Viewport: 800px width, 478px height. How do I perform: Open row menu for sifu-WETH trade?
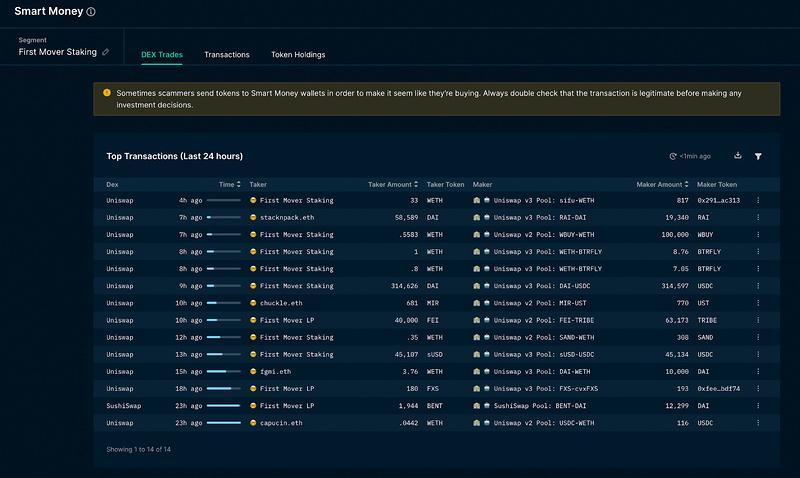758,200
